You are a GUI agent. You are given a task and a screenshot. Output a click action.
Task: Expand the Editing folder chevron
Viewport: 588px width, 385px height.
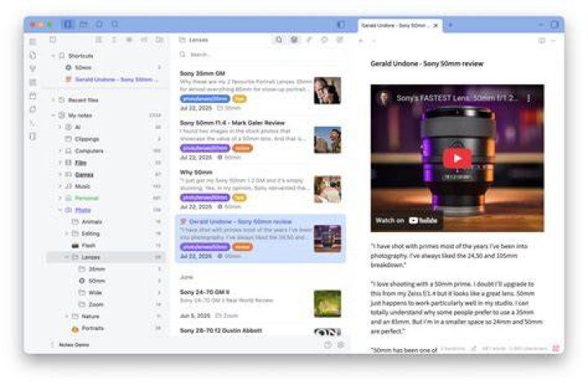pos(67,234)
